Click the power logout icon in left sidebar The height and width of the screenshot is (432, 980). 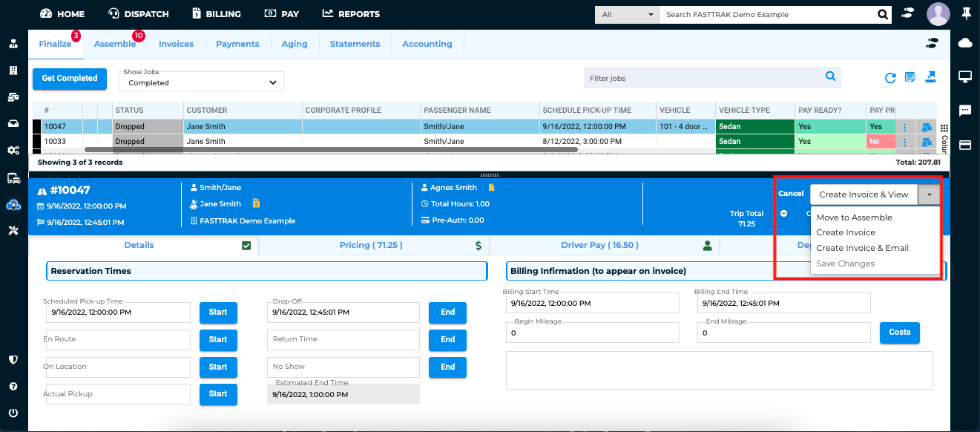click(13, 413)
